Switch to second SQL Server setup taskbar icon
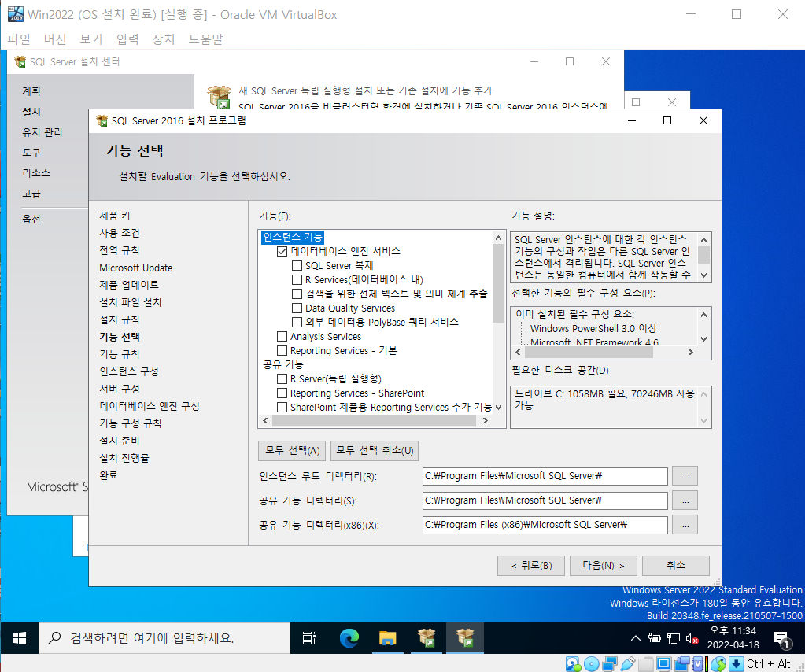 [465, 638]
